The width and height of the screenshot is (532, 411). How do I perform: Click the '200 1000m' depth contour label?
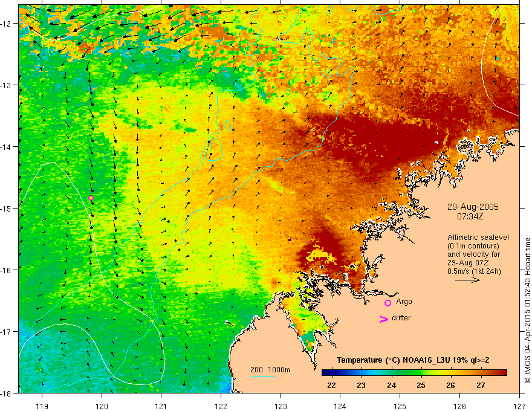click(270, 370)
